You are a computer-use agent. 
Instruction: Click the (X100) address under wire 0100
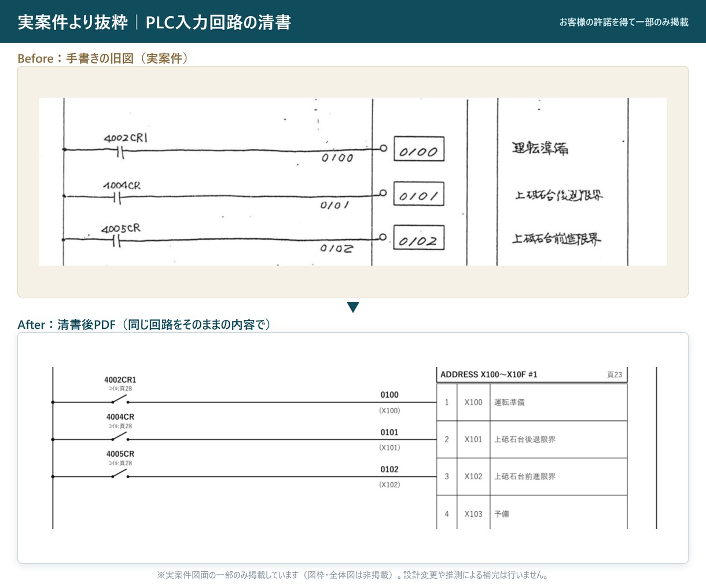point(389,410)
